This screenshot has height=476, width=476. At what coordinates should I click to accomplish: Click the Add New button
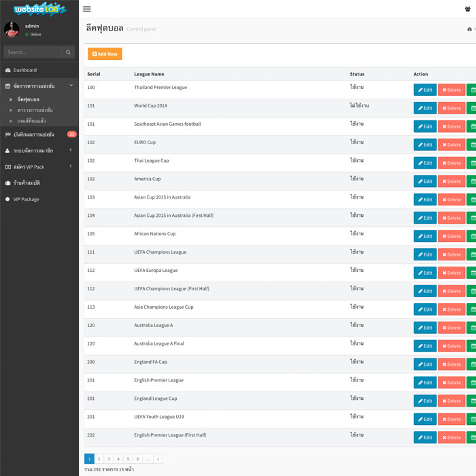pos(105,54)
